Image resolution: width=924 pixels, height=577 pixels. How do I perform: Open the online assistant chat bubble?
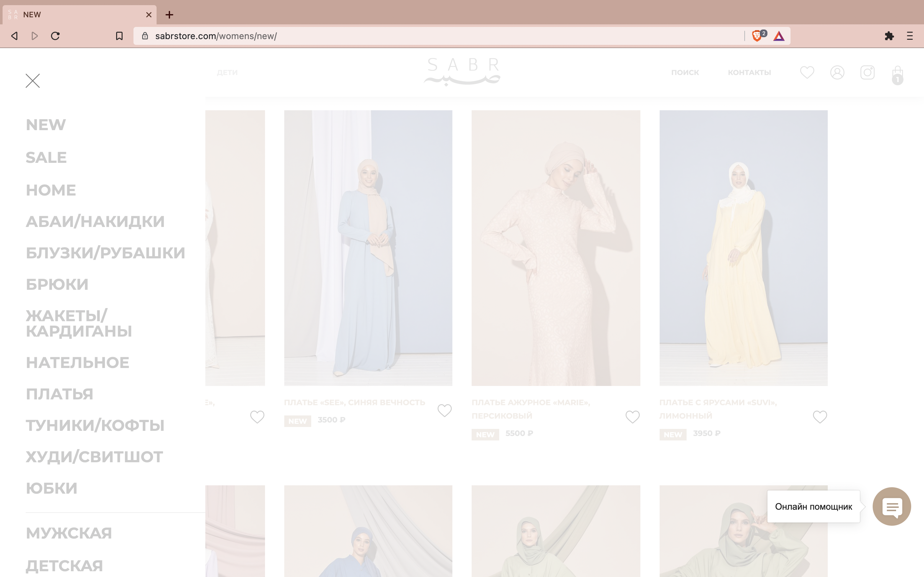(892, 506)
